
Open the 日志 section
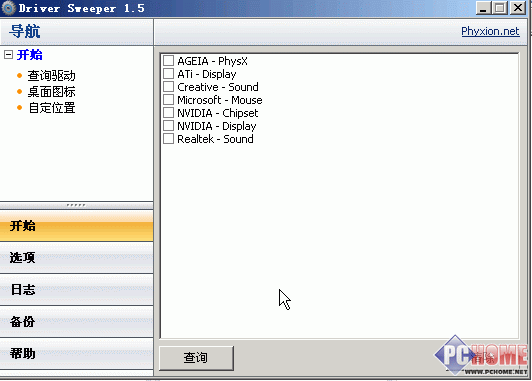[x=76, y=289]
